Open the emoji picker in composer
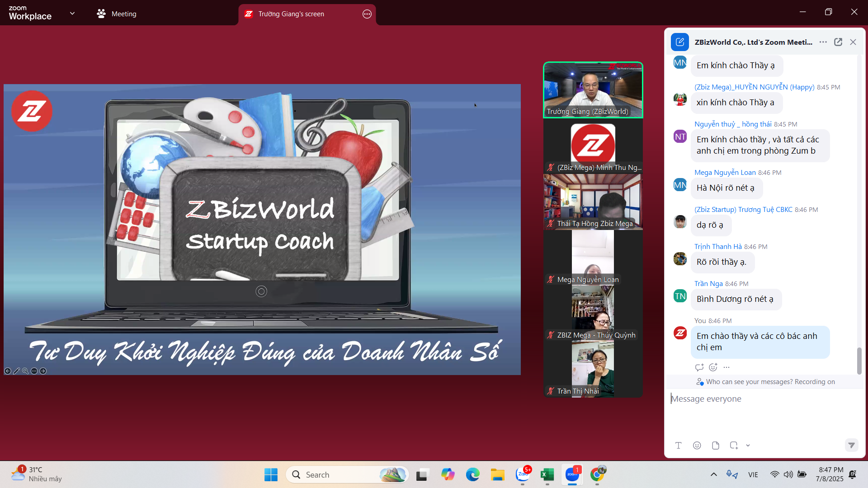The width and height of the screenshot is (868, 488). click(x=697, y=446)
